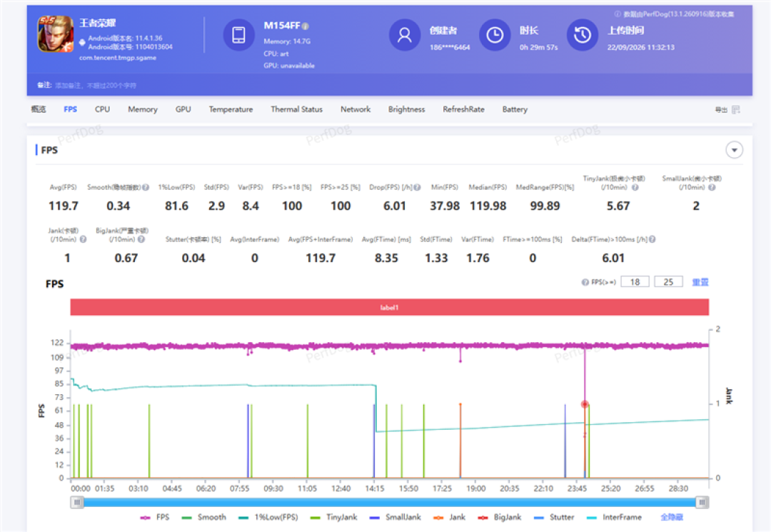Open the Thermal Status tab
The width and height of the screenshot is (771, 532).
pyautogui.click(x=296, y=109)
